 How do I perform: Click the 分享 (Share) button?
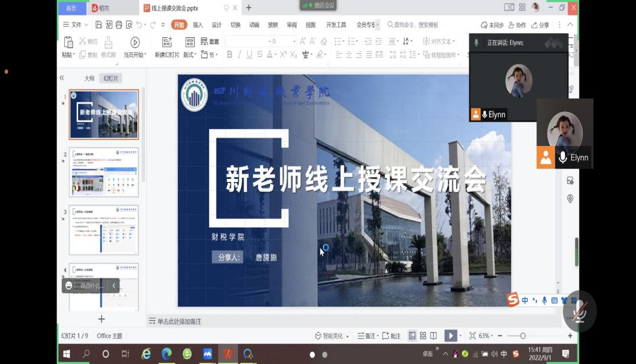[x=540, y=25]
